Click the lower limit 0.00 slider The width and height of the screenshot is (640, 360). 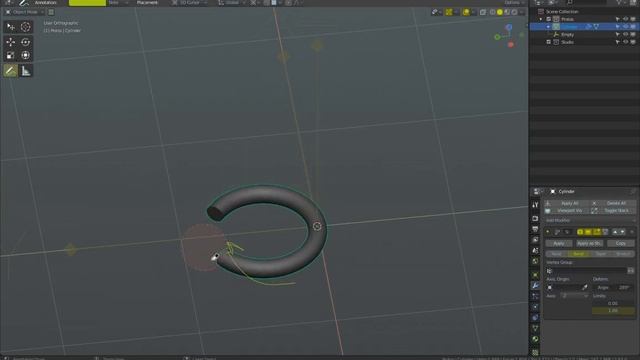tap(613, 303)
